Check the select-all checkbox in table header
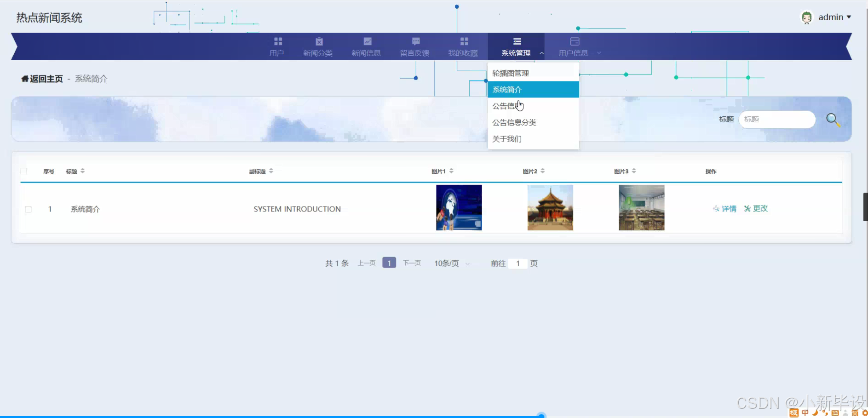This screenshot has height=418, width=868. click(24, 171)
